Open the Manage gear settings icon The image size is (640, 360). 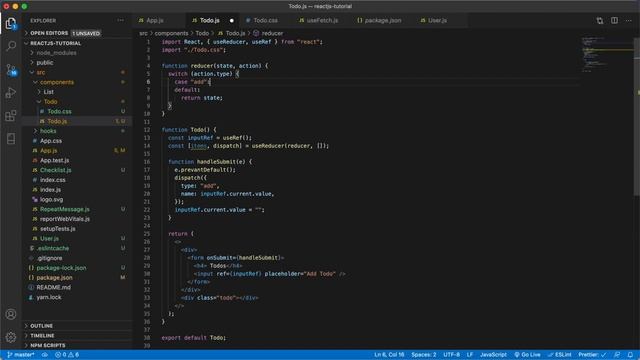point(11,337)
